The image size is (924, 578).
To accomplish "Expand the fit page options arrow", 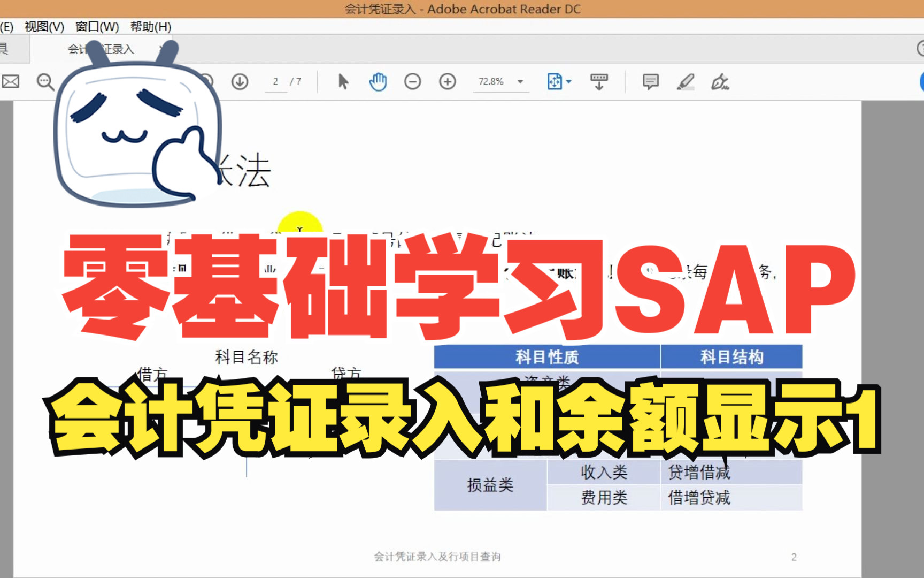I will [568, 82].
